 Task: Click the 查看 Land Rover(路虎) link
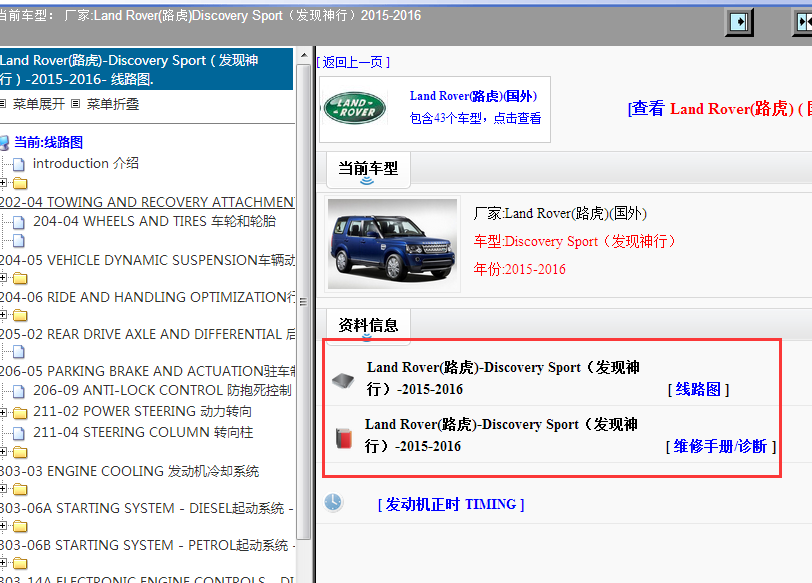pyautogui.click(x=719, y=109)
